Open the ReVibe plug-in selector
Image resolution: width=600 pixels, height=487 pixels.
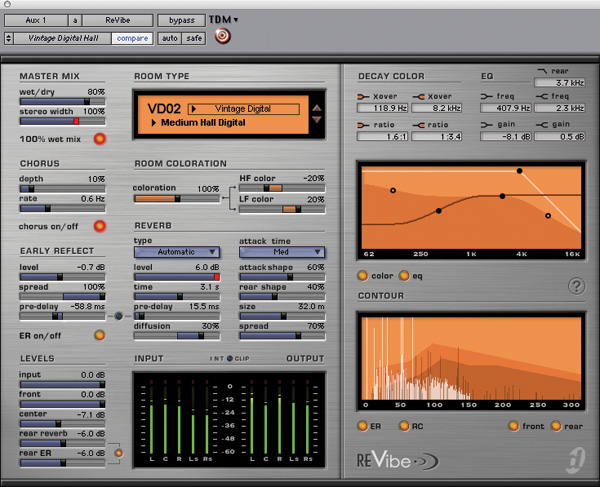pyautogui.click(x=118, y=20)
